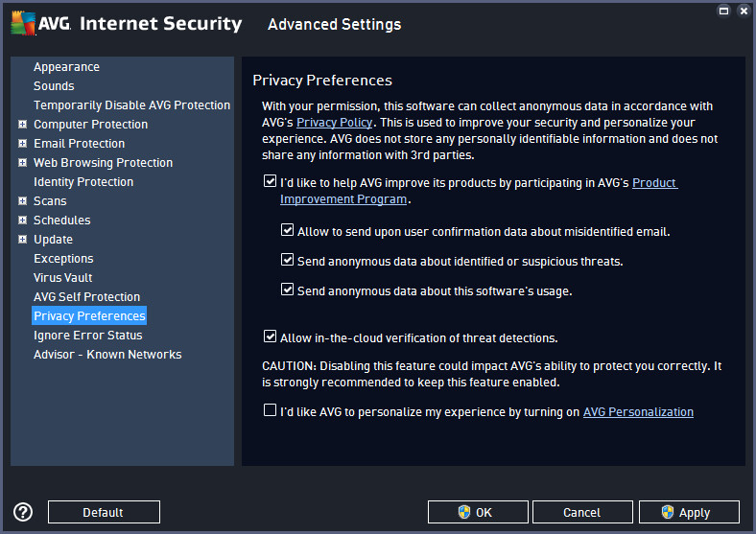Uncheck Product Improvement Program participation checkbox
The image size is (756, 534).
pyautogui.click(x=270, y=181)
